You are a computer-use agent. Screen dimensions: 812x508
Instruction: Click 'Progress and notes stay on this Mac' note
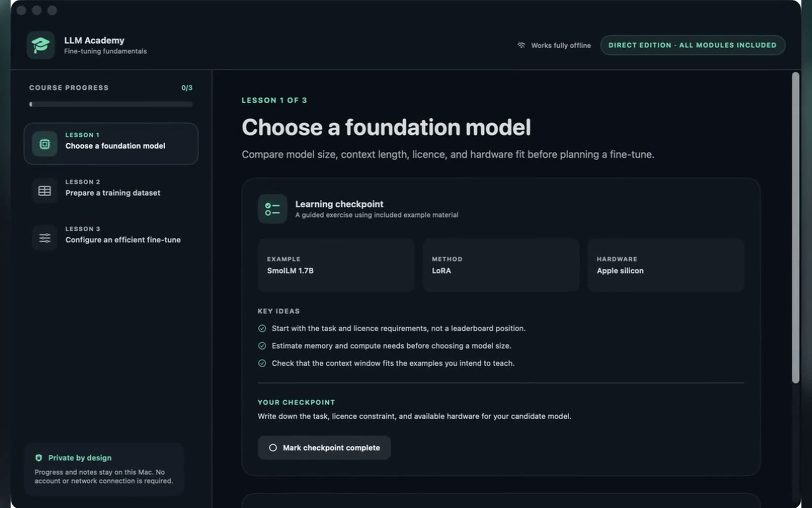[104, 477]
